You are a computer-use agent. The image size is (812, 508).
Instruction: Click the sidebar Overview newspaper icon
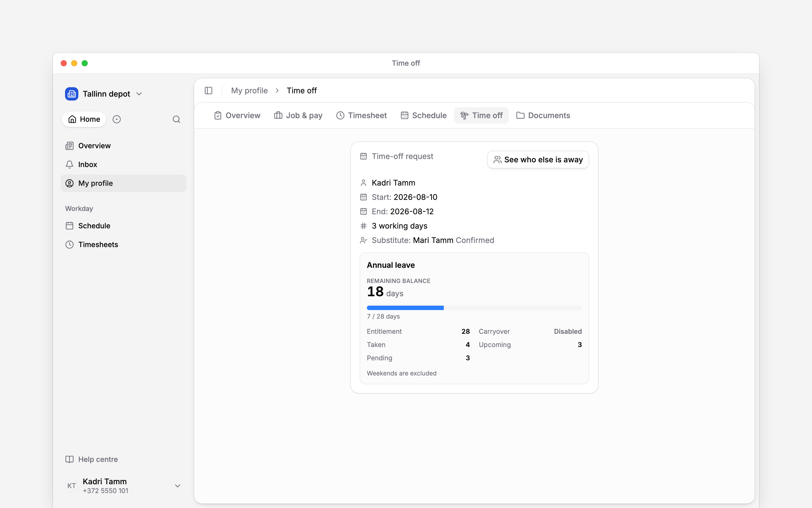[x=70, y=145]
